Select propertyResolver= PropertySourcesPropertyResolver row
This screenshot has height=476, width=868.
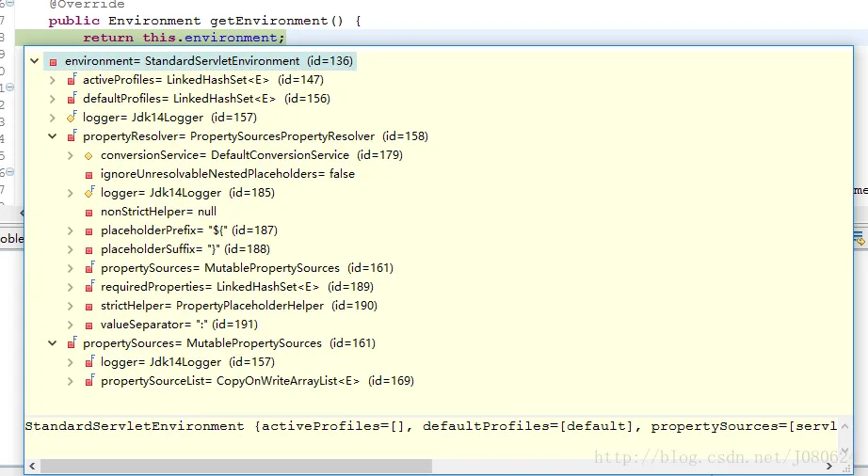click(255, 136)
